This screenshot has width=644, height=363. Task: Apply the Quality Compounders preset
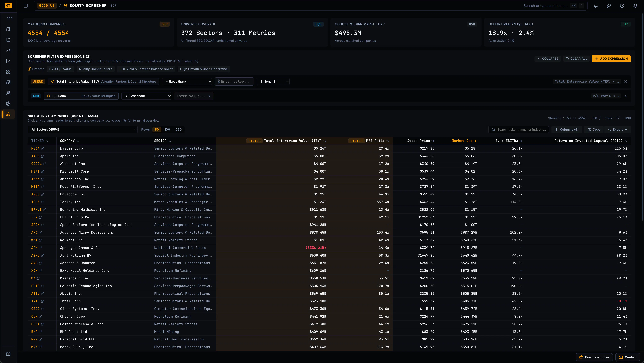pos(96,69)
